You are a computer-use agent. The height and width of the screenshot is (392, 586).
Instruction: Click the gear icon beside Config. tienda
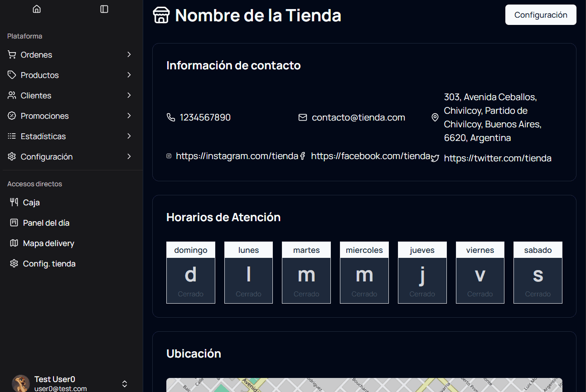pos(14,264)
